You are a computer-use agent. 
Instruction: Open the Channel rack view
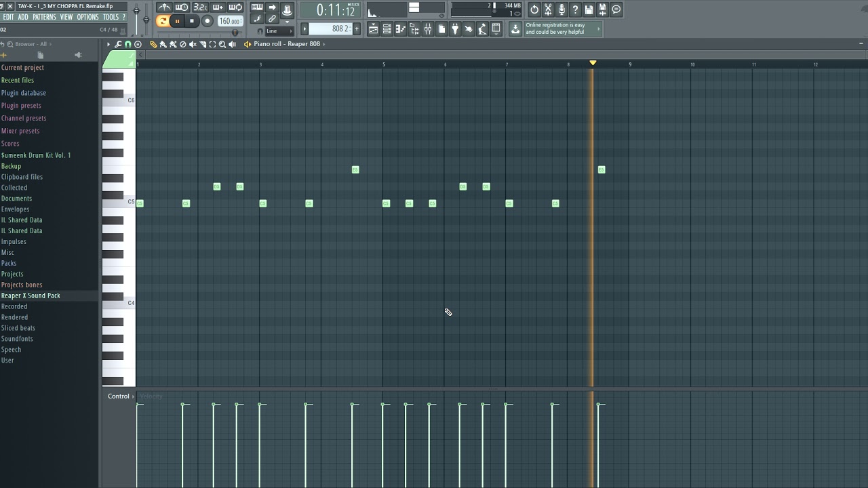pyautogui.click(x=387, y=29)
